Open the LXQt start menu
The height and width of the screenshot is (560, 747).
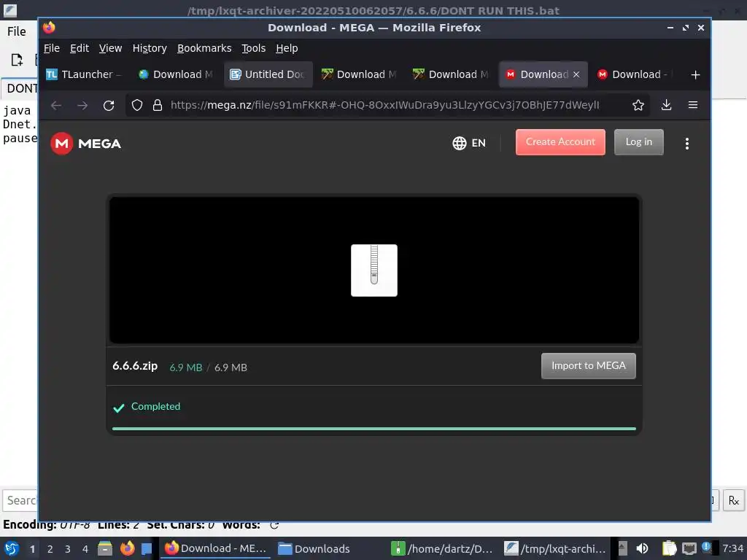(12, 548)
